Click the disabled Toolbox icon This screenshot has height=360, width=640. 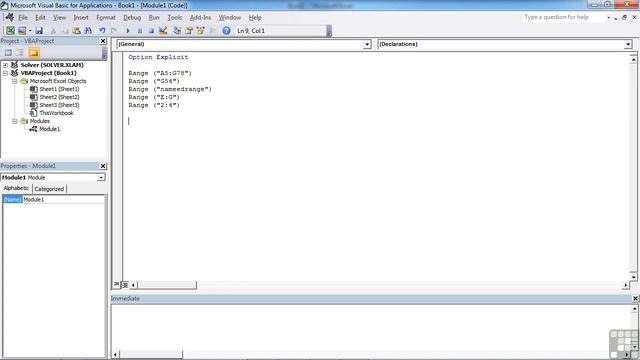click(x=212, y=31)
